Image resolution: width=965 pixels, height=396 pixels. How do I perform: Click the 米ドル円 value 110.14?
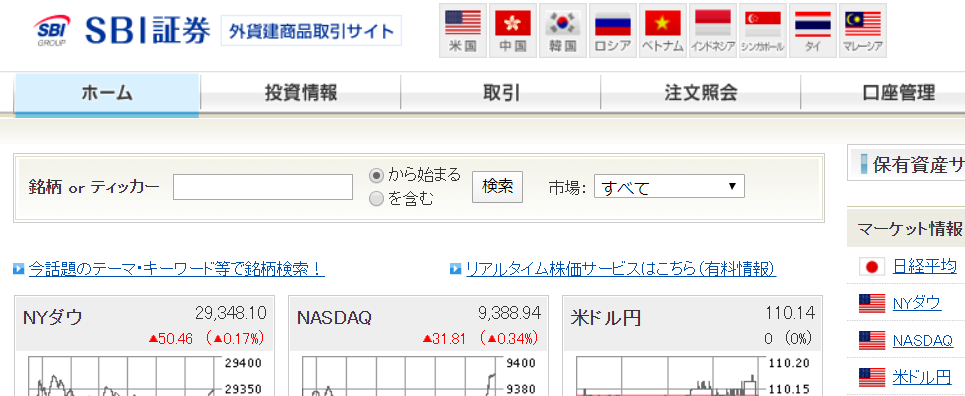(790, 313)
